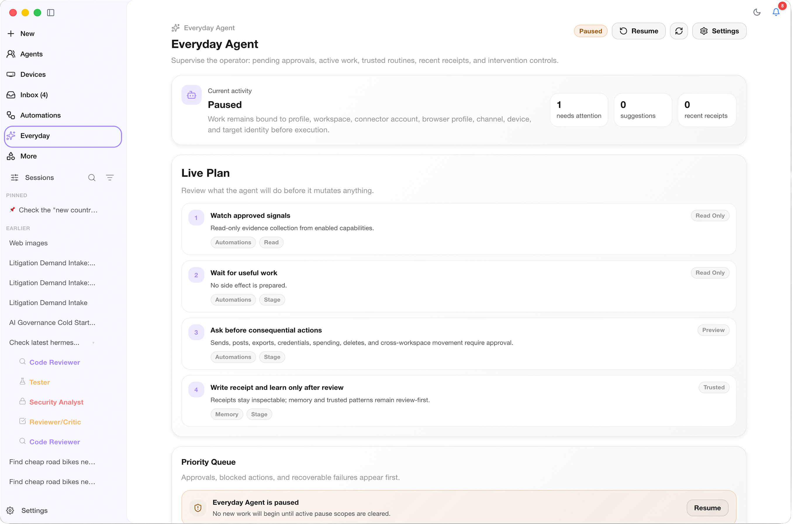
Task: Click the Inbox tray icon
Action: pyautogui.click(x=11, y=95)
